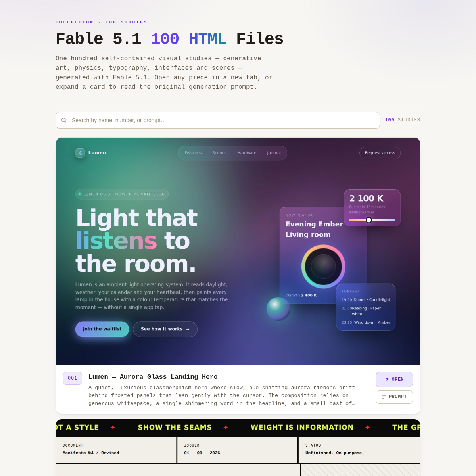
Task: Click the Evening Ember heading
Action: [314, 224]
